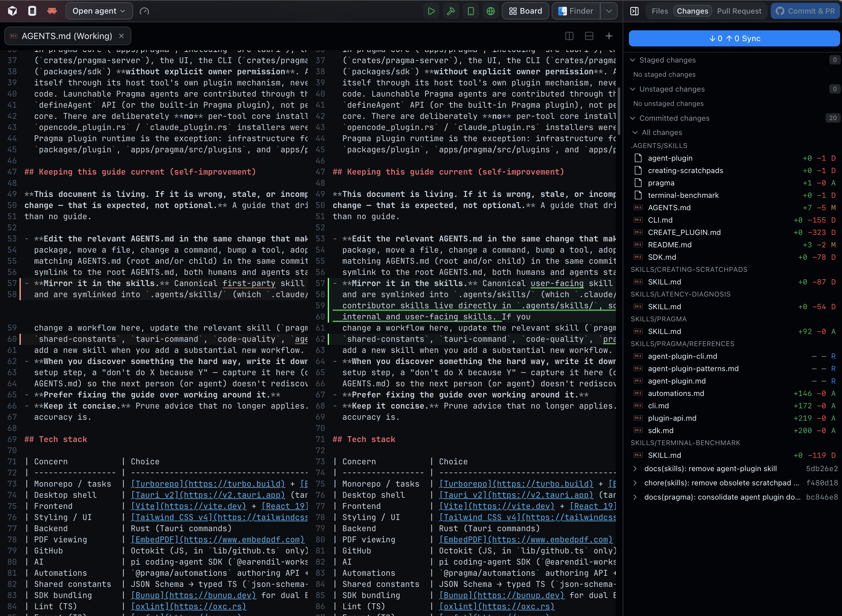Screen dimensions: 842x616
Task: Click the diff editor vertical scrollbar thumb
Action: [x=619, y=111]
